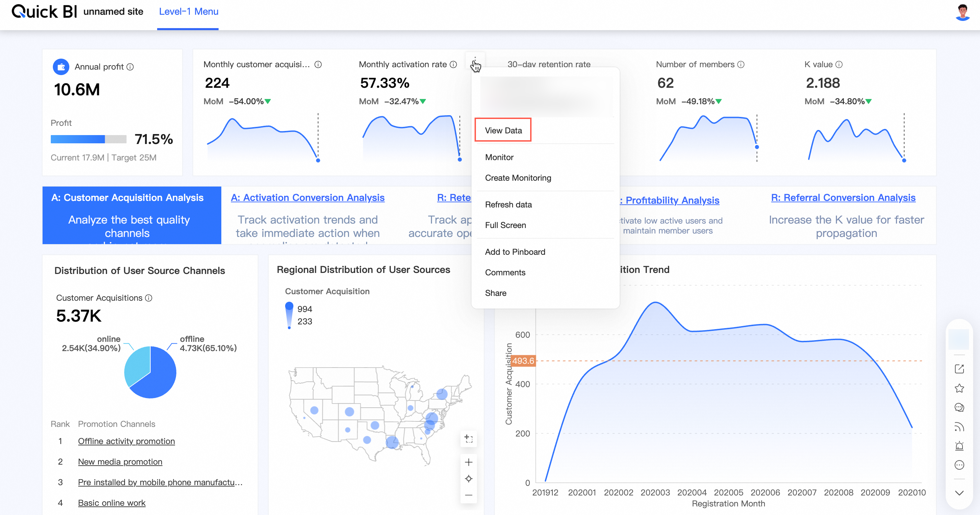The width and height of the screenshot is (980, 515).
Task: Click the Profit progress bar
Action: [x=88, y=139]
